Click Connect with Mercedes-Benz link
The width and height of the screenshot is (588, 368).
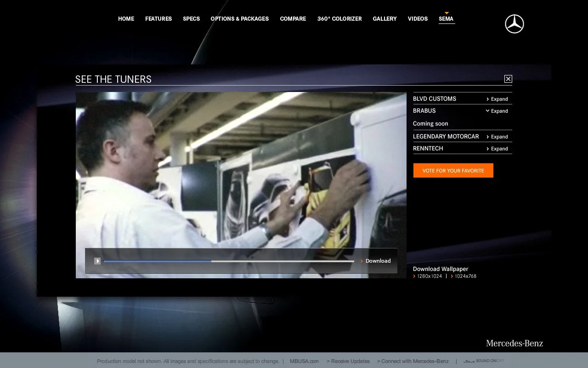coord(413,361)
